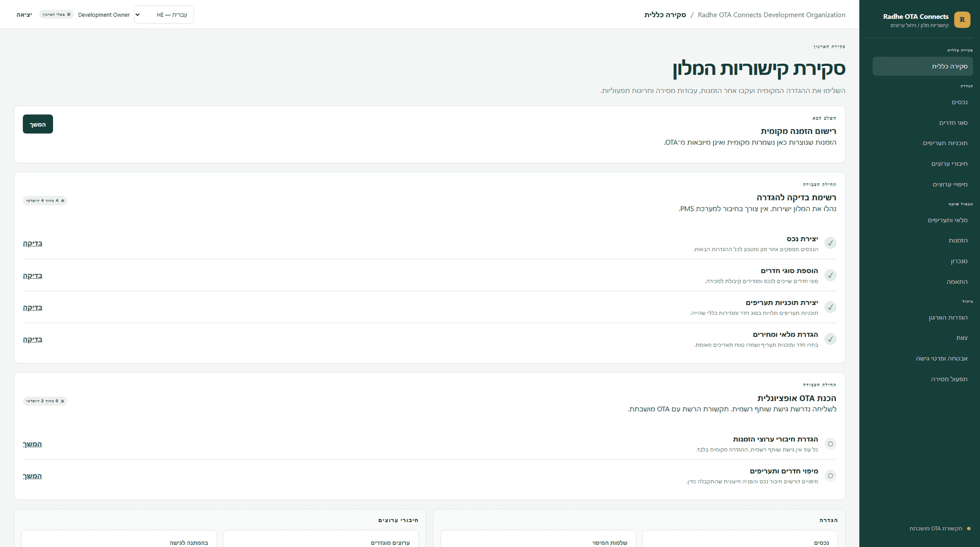
Task: Click the Radhe OTA Connects R logo
Action: (x=962, y=20)
